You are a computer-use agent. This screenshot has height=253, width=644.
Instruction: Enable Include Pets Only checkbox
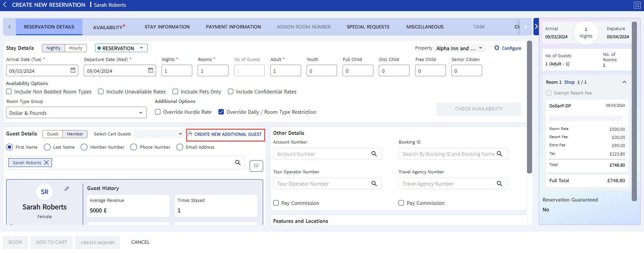coord(175,91)
